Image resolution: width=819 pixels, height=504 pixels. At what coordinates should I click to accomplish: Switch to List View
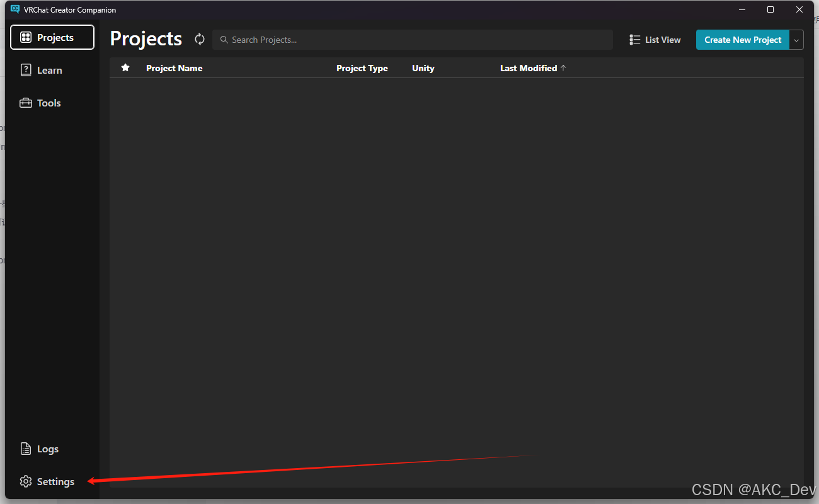coord(655,40)
